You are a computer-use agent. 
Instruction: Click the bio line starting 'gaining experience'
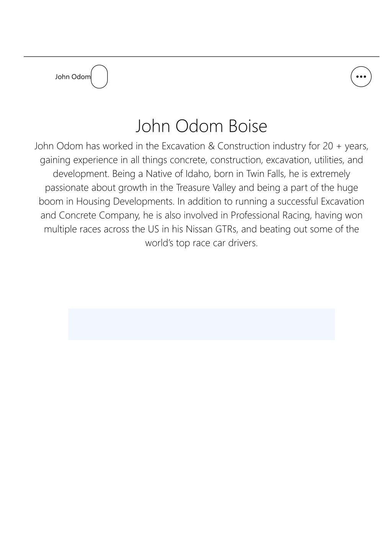[201, 160]
